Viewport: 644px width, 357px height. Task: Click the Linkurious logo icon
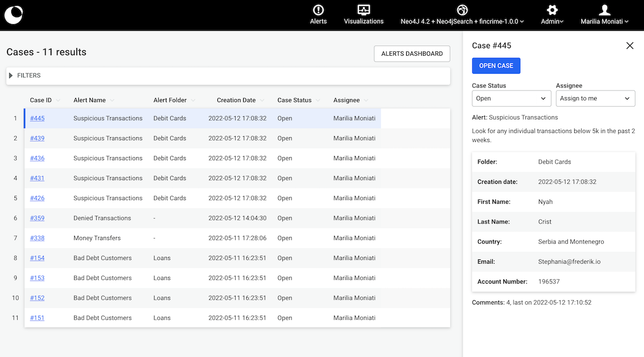coord(13,15)
